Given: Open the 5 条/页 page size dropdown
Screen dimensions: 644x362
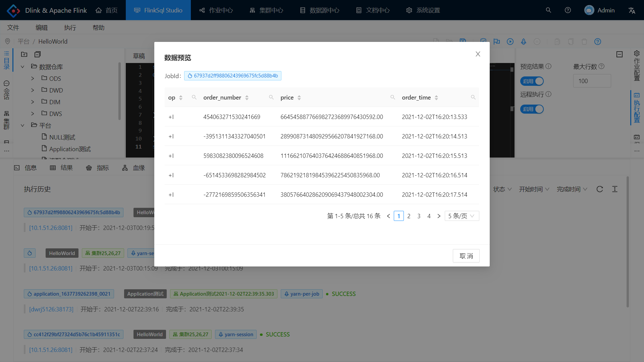Looking at the screenshot, I should [462, 216].
